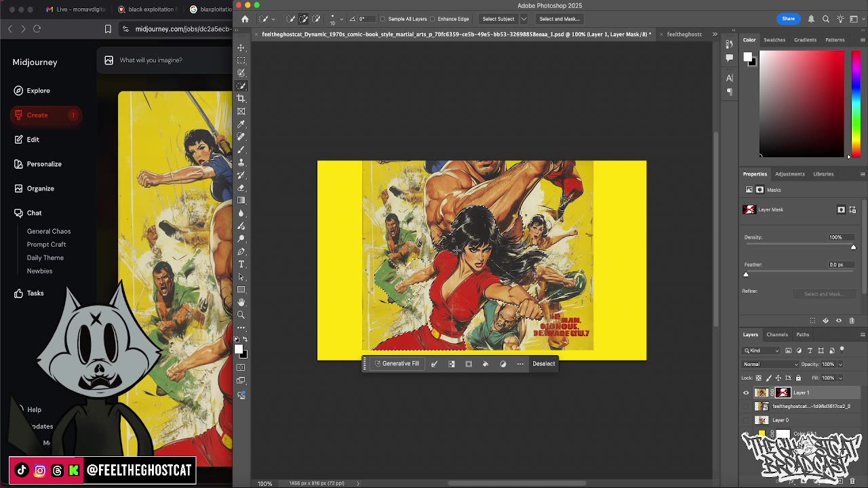Select the Pen tool

click(241, 251)
